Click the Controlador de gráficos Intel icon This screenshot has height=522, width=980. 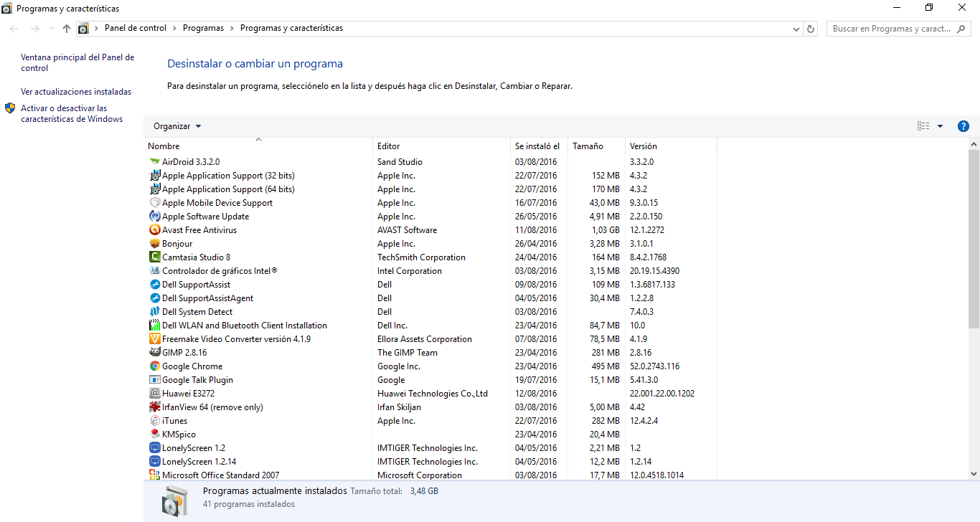[155, 271]
